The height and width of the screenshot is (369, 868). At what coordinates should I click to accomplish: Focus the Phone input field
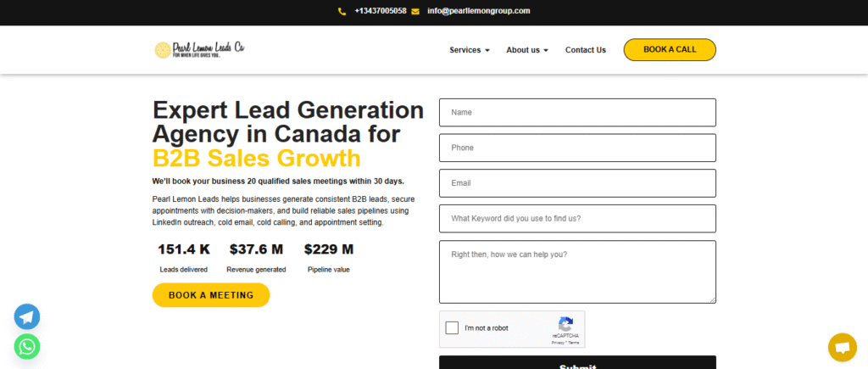click(577, 148)
